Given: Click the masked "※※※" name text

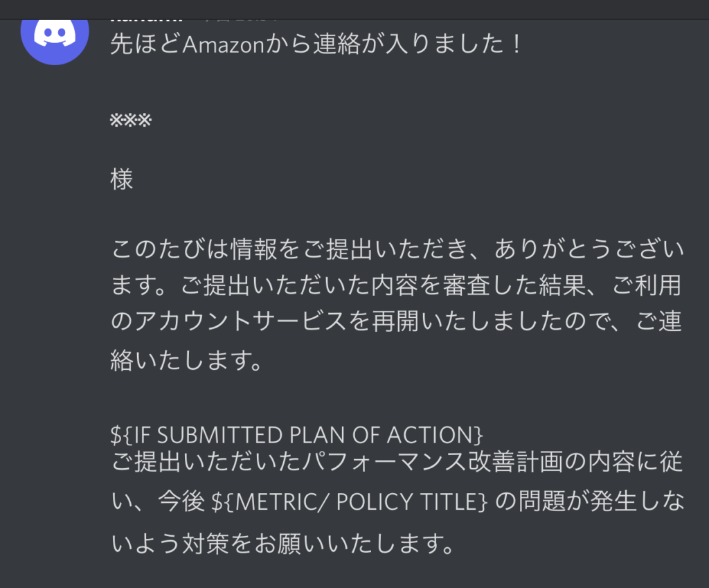Looking at the screenshot, I should (130, 121).
